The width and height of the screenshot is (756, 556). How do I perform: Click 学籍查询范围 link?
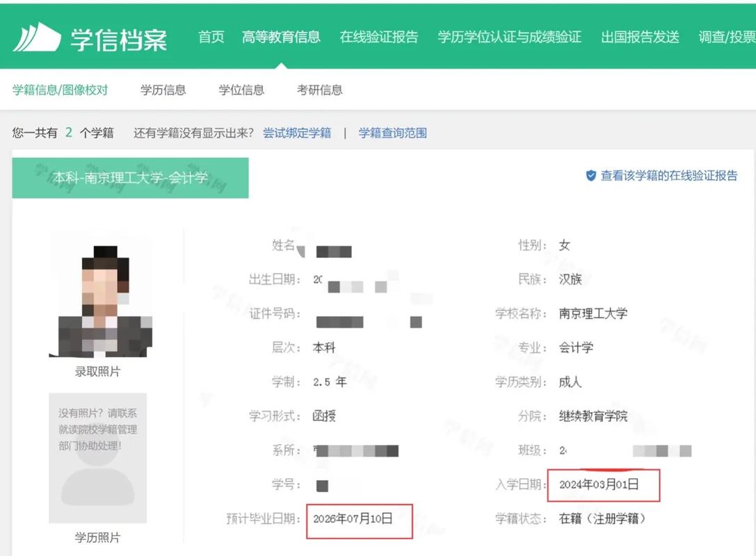[x=392, y=133]
